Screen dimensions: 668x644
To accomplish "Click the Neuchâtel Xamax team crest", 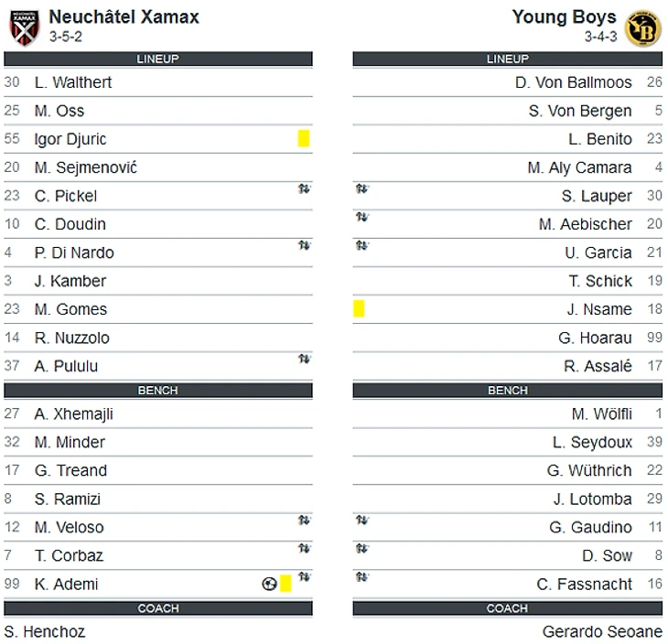I will point(25,27).
